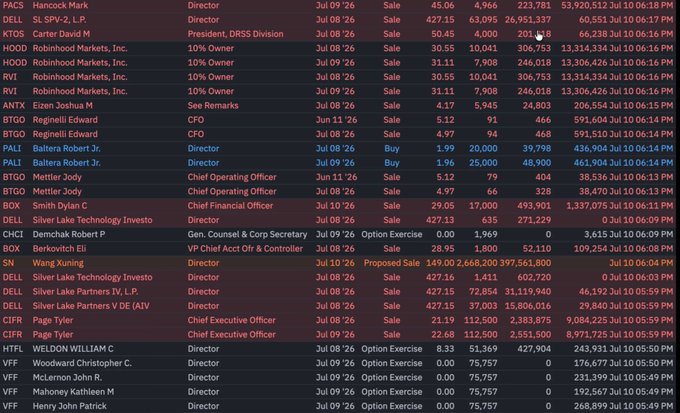This screenshot has width=680, height=413.
Task: Open insider Berkovitch Eli's page
Action: [59, 249]
